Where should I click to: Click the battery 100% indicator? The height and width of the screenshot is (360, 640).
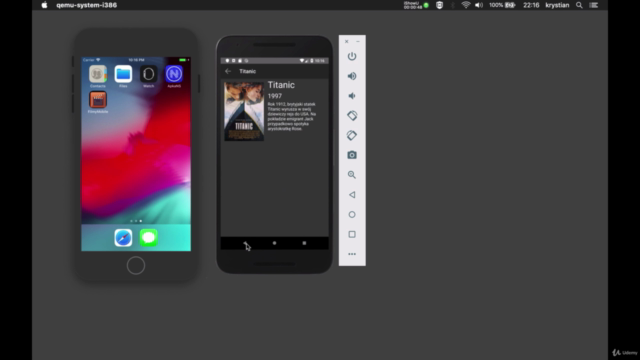click(502, 5)
